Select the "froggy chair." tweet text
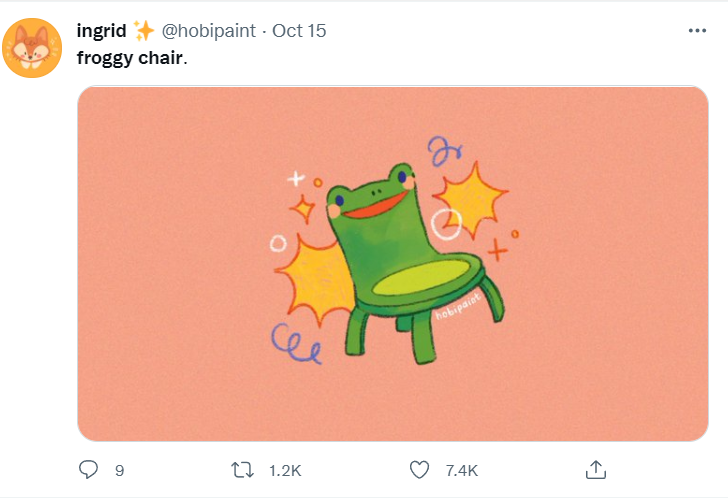 click(132, 57)
